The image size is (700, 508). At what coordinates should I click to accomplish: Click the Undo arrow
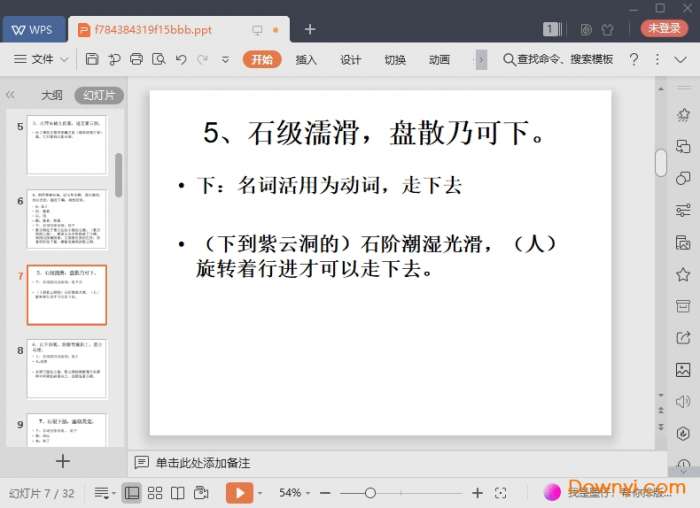[181, 59]
